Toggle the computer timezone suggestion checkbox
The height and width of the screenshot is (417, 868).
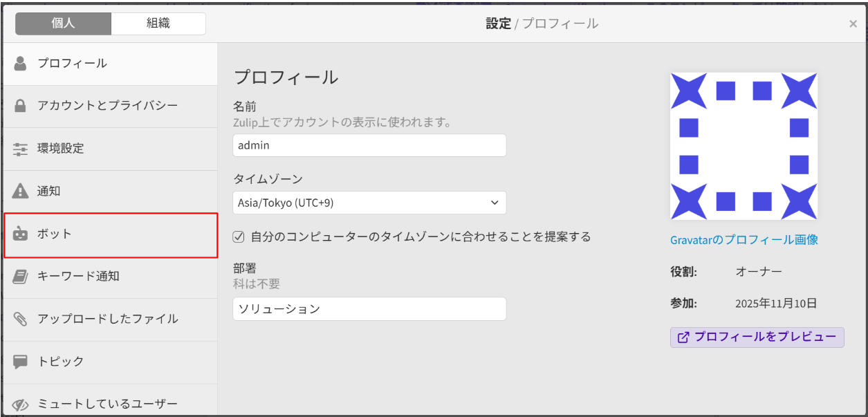click(x=239, y=237)
